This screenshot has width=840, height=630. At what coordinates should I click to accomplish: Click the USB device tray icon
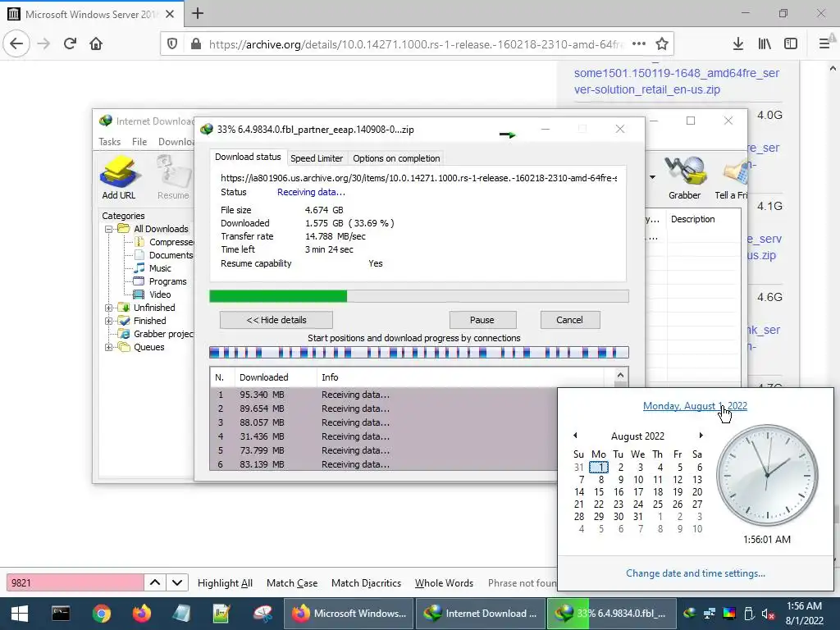[x=749, y=614]
